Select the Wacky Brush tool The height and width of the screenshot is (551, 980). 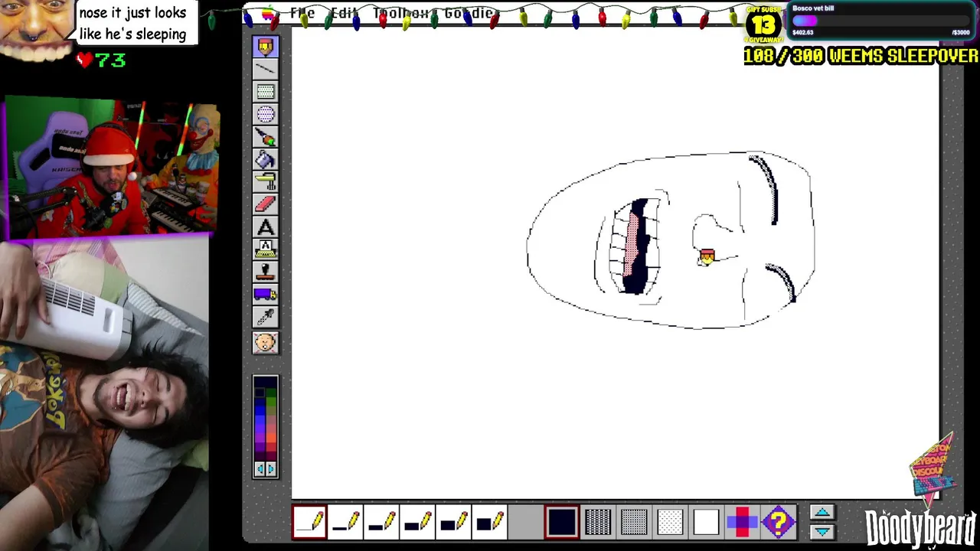pos(266,137)
